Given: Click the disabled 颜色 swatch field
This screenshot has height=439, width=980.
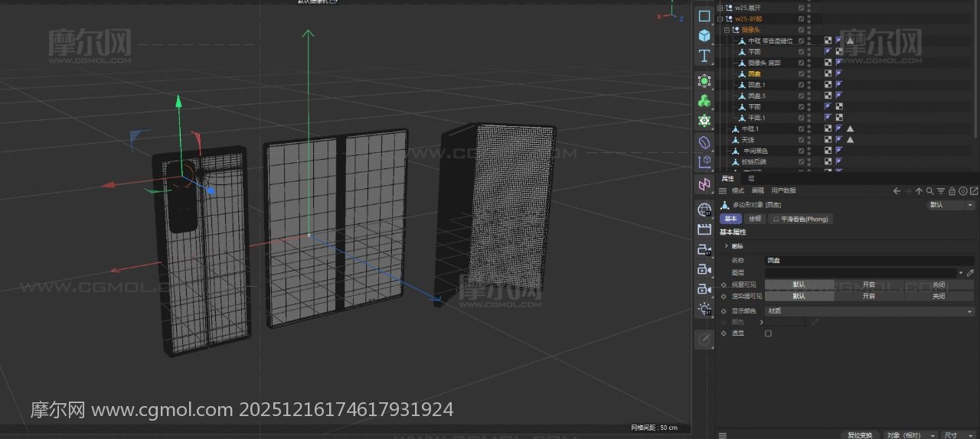Looking at the screenshot, I should pyautogui.click(x=785, y=323).
